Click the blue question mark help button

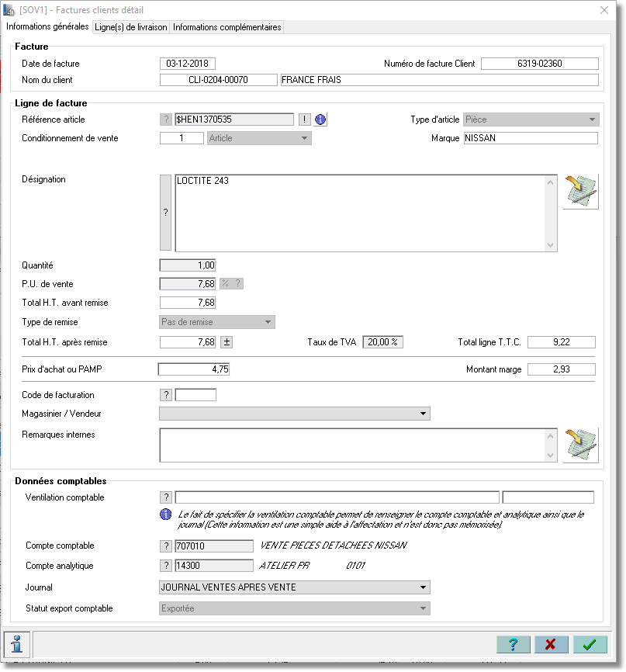tap(514, 644)
